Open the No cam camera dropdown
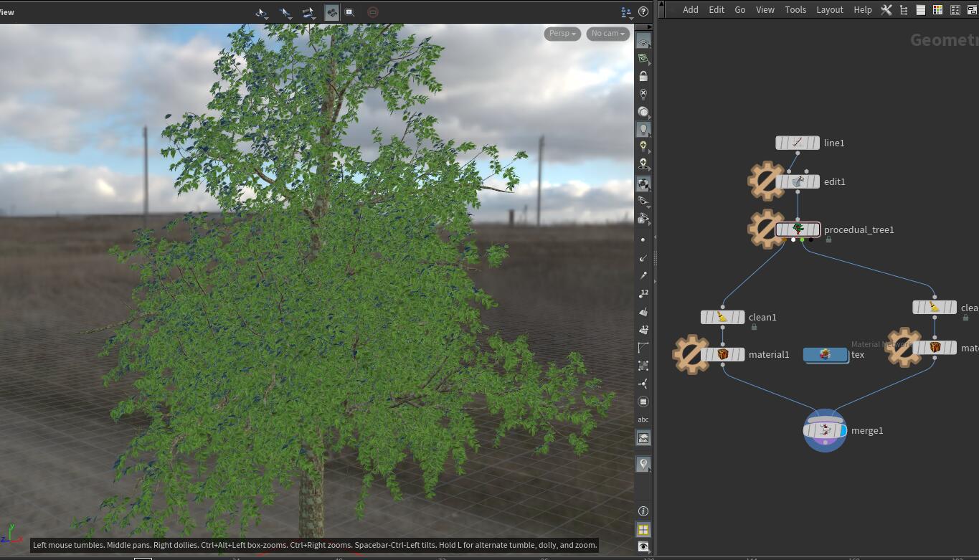 click(607, 33)
